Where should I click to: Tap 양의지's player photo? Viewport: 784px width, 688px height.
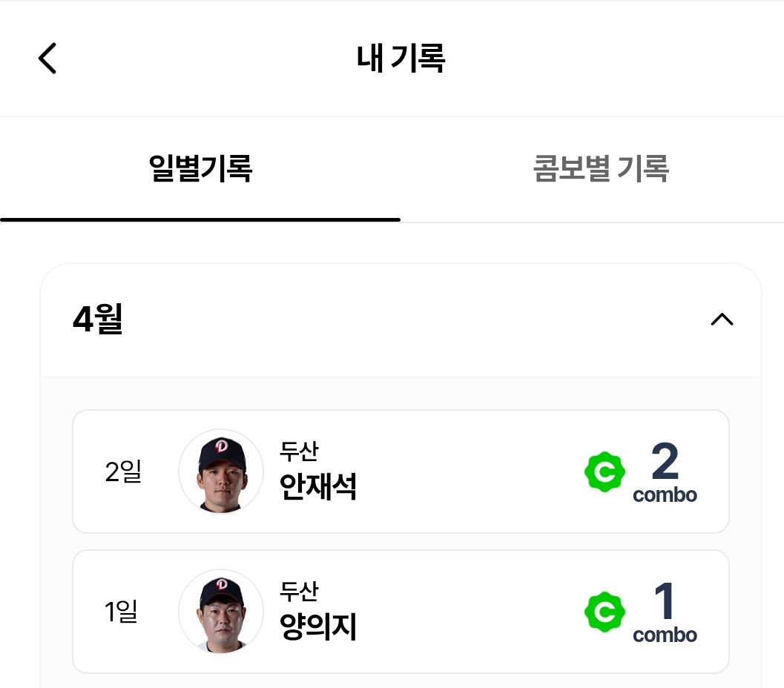(x=221, y=612)
